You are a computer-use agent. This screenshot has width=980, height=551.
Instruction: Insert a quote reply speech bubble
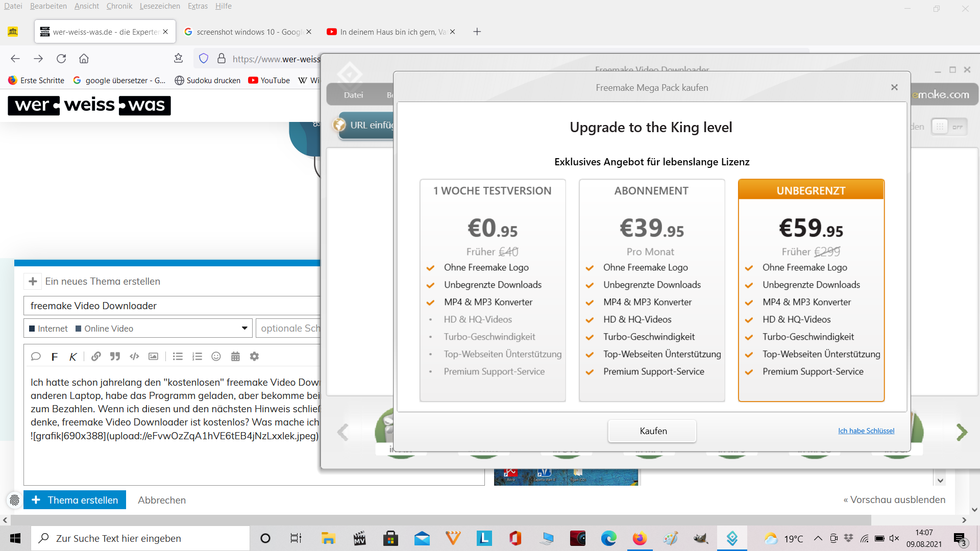[x=36, y=357]
